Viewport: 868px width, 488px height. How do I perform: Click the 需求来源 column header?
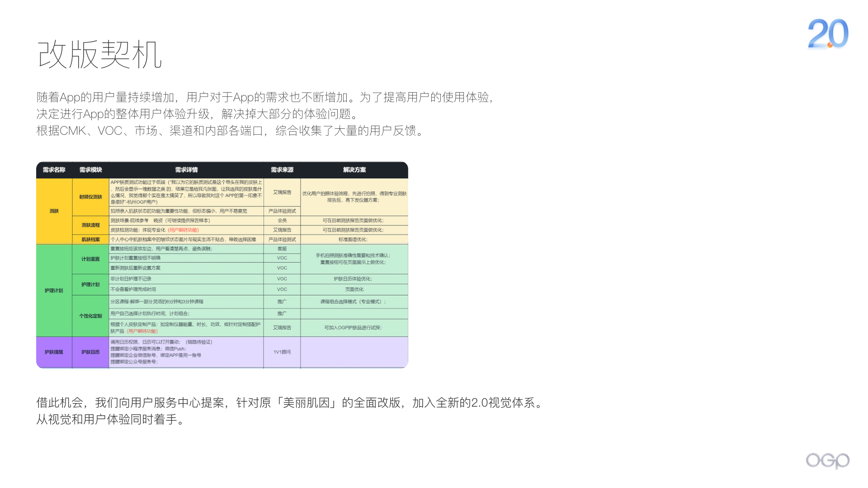(x=282, y=170)
